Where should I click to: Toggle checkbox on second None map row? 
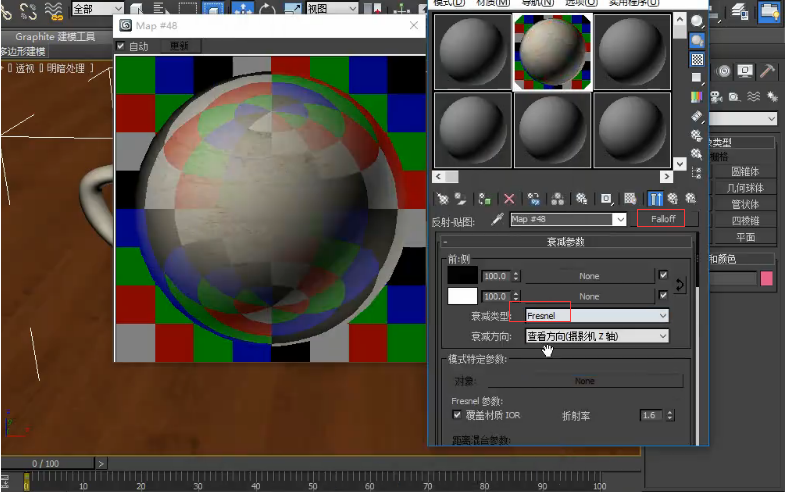[x=663, y=295]
